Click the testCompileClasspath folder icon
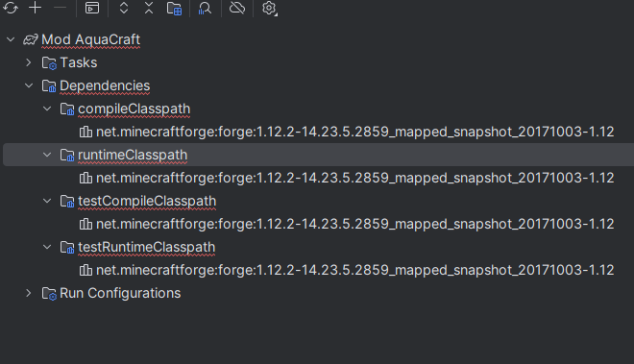The image size is (634, 364). 67,202
